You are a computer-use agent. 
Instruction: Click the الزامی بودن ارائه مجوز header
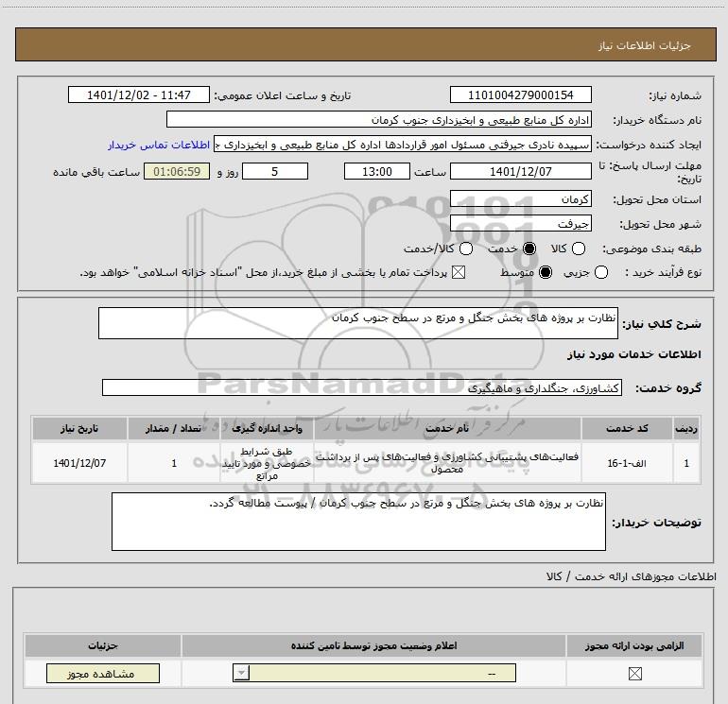coord(634,645)
